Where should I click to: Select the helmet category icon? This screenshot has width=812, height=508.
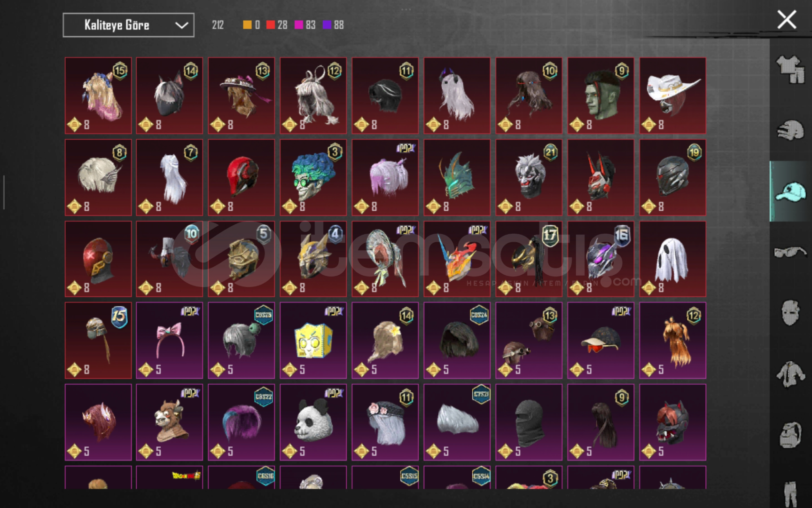pyautogui.click(x=790, y=130)
